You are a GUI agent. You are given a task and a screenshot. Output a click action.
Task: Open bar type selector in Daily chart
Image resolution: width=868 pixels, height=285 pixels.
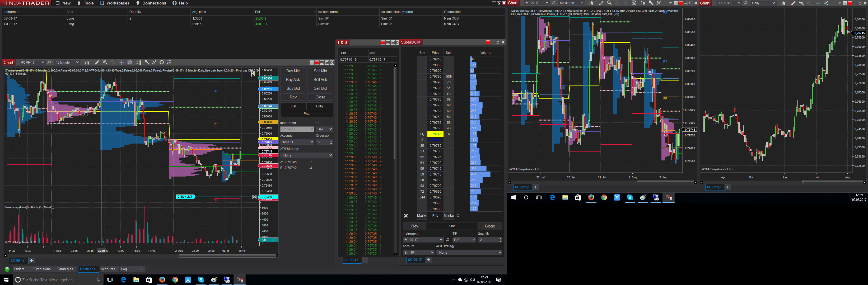[x=783, y=3]
